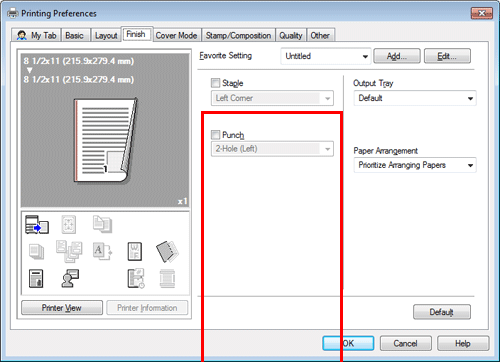Click the date/time stamp page icon

136,279
